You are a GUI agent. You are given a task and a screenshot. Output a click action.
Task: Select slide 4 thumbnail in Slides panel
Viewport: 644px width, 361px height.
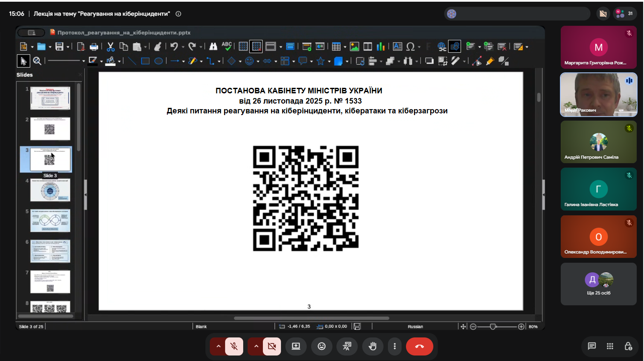pos(50,190)
